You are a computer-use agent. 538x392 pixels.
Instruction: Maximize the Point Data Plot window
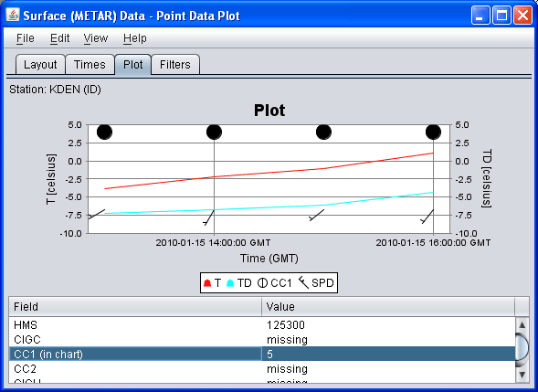click(501, 16)
